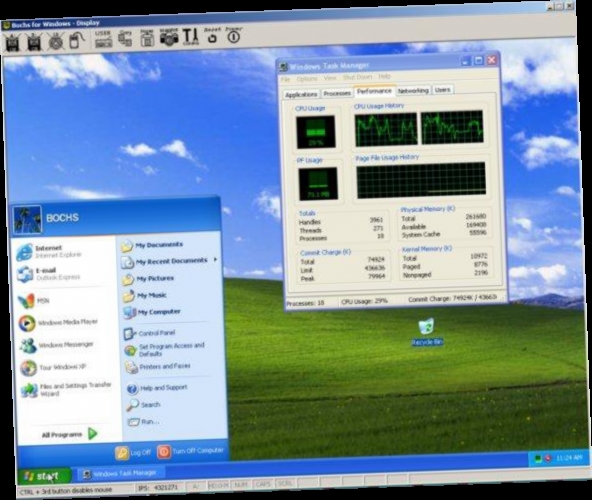The width and height of the screenshot is (592, 500).
Task: Launch MSN from the Start menu
Action: click(x=34, y=301)
